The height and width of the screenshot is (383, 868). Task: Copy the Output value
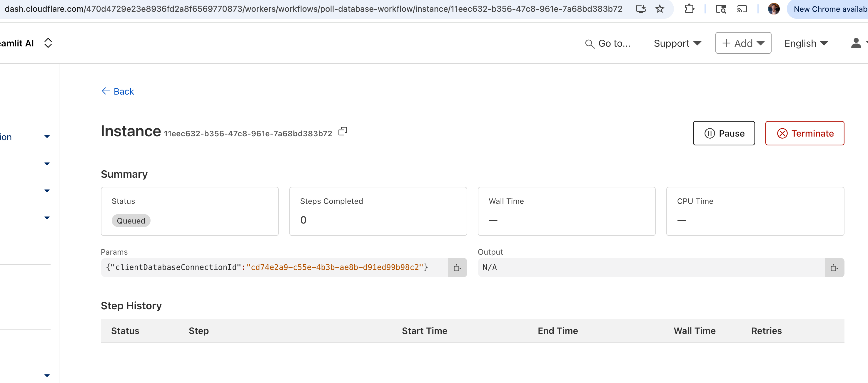(x=834, y=268)
